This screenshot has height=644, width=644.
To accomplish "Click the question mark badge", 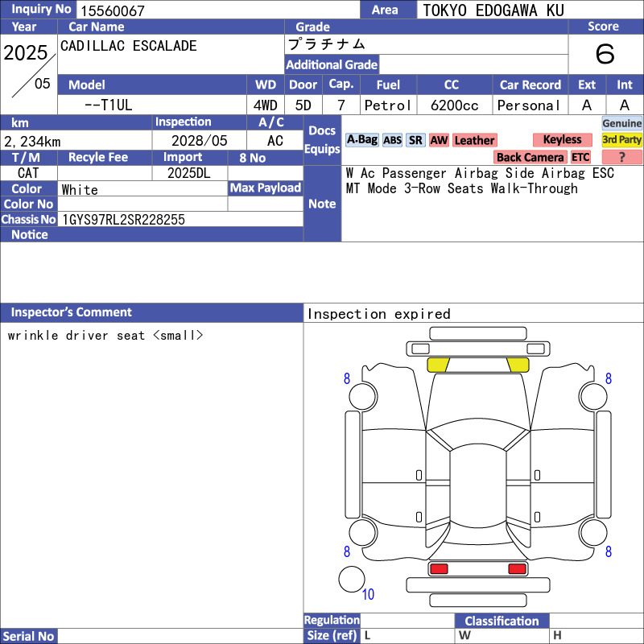I will click(x=621, y=157).
